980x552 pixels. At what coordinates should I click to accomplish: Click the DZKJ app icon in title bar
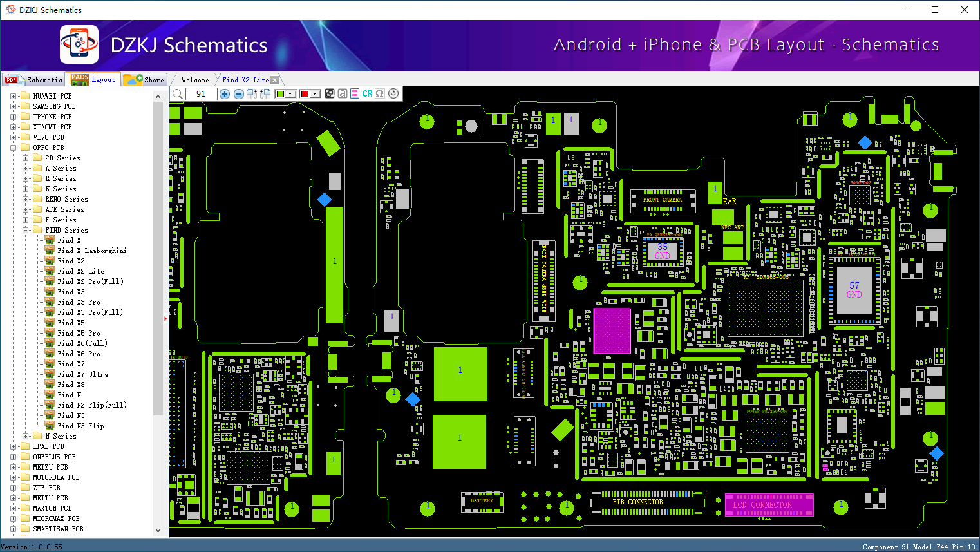(10, 10)
